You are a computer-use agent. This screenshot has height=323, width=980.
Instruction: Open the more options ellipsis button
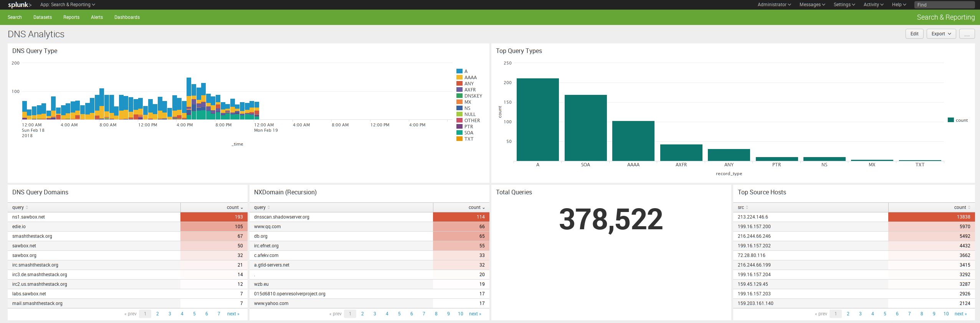pos(967,34)
